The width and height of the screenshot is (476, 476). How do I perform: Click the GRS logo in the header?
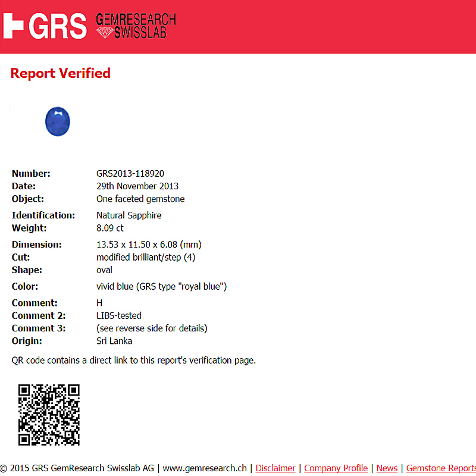pyautogui.click(x=45, y=26)
